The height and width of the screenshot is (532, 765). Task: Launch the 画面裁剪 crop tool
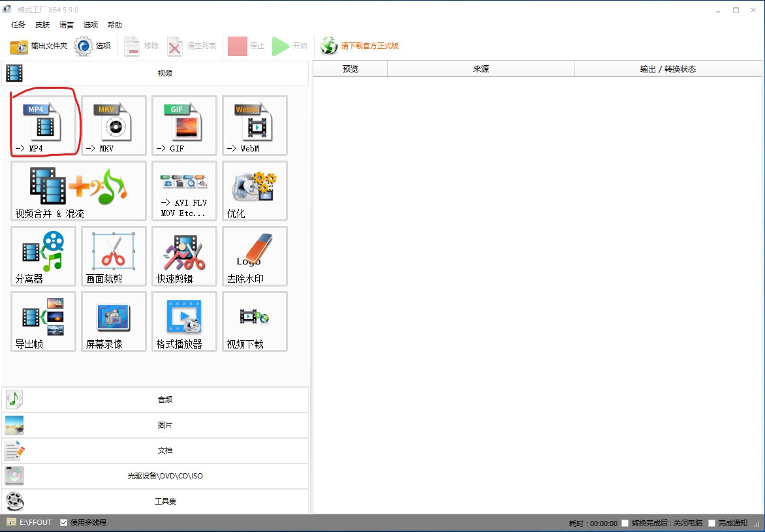pos(114,256)
